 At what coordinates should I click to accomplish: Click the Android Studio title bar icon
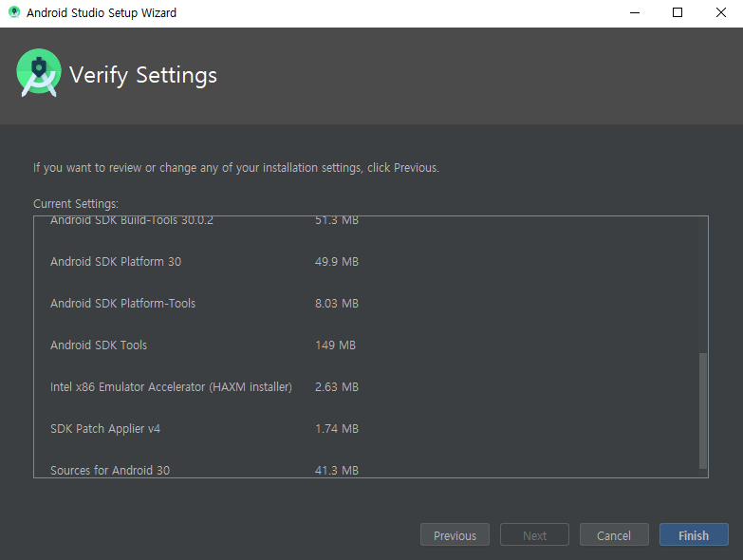pos(14,12)
